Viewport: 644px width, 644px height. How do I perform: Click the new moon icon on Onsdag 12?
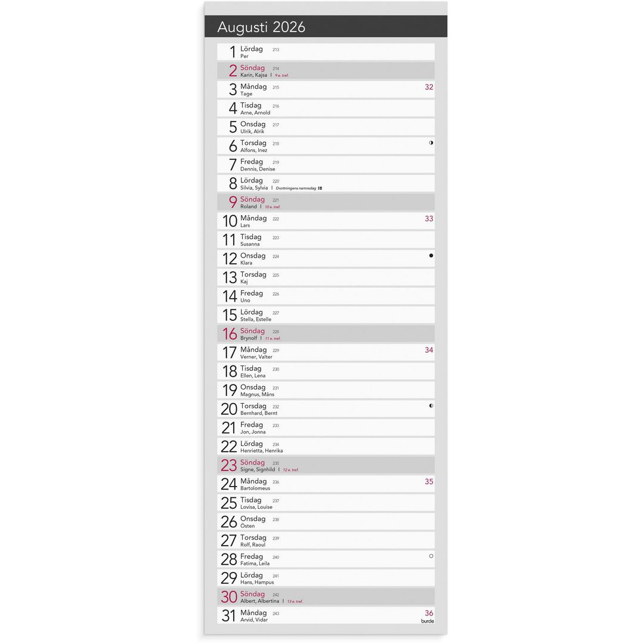point(431,255)
